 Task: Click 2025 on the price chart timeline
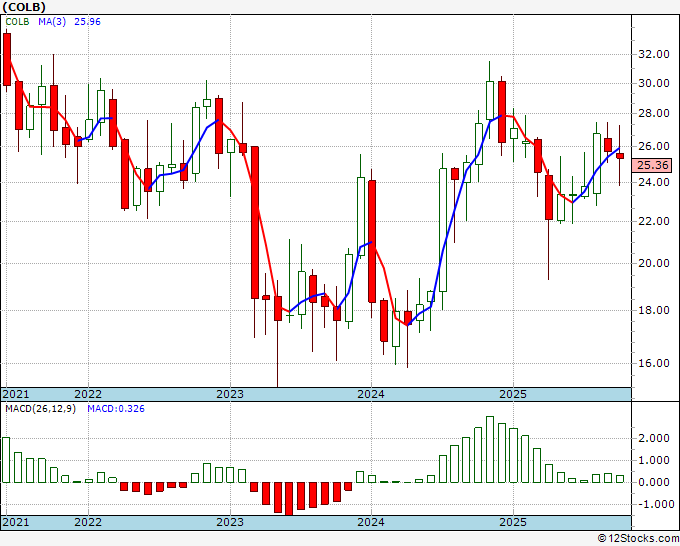click(x=513, y=394)
